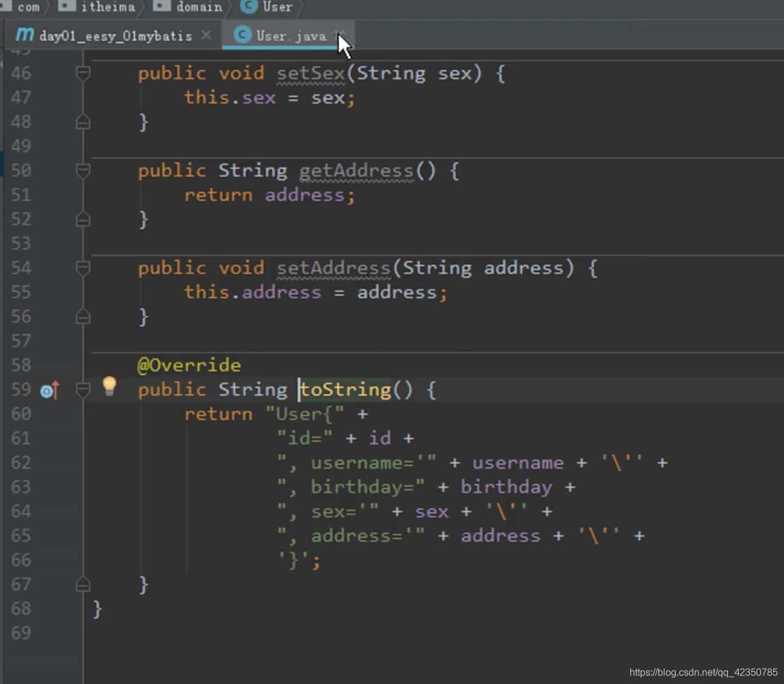Click fold end marker at line 56
Image resolution: width=784 pixels, height=684 pixels.
pos(83,316)
